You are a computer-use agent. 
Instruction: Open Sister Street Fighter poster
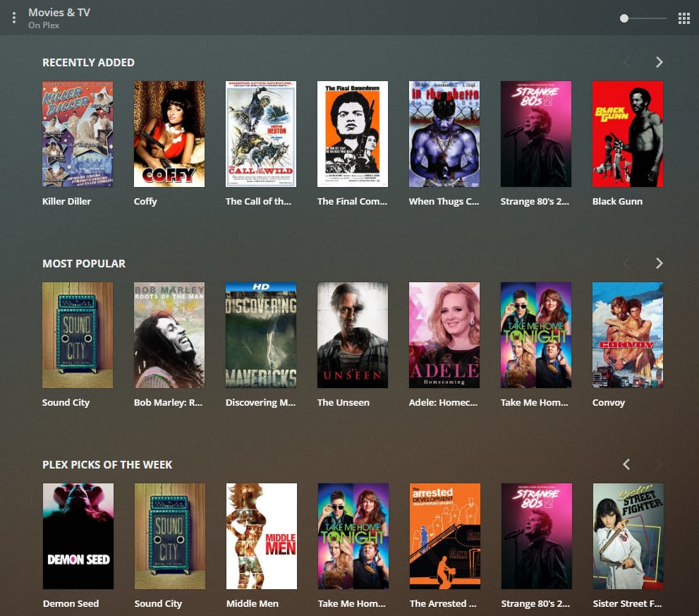(628, 536)
